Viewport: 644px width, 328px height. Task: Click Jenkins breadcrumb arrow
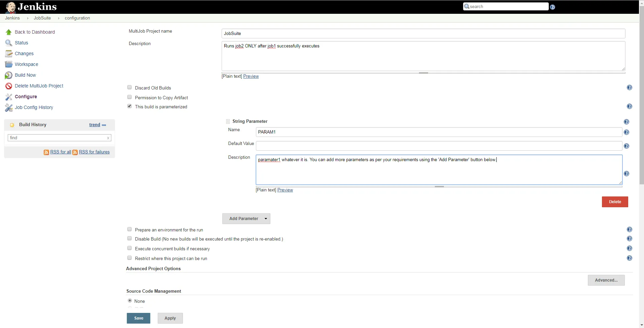[28, 18]
